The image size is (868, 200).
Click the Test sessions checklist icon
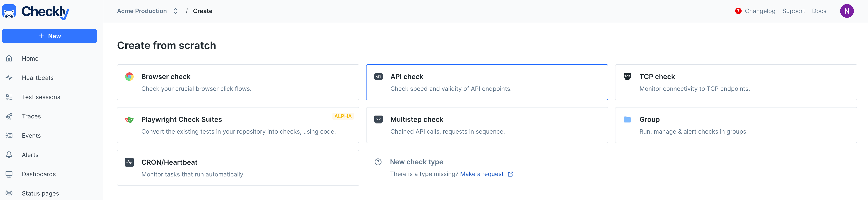pos(9,97)
